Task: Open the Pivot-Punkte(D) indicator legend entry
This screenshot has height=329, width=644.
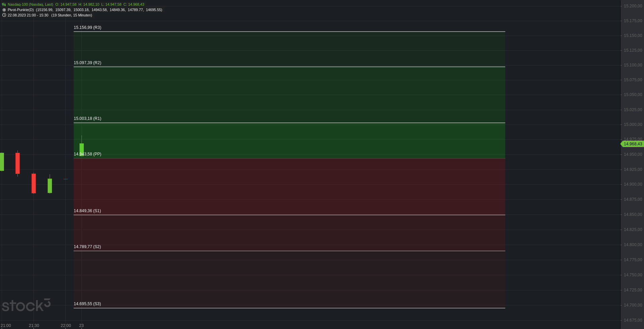Action: [x=21, y=10]
